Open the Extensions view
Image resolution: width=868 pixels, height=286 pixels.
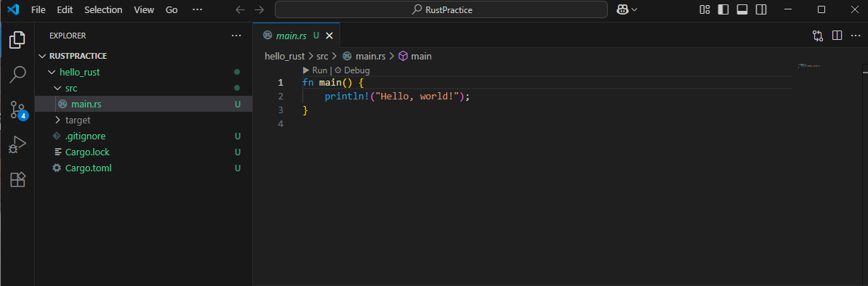point(17,180)
